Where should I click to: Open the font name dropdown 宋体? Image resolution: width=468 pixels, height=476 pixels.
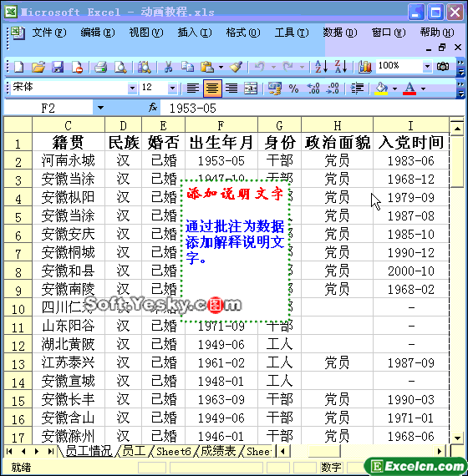(x=132, y=88)
